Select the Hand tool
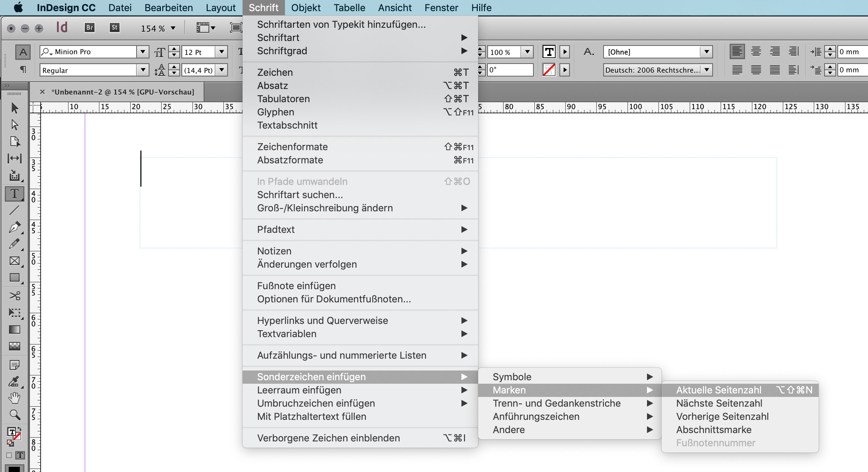The image size is (868, 472). (14, 398)
